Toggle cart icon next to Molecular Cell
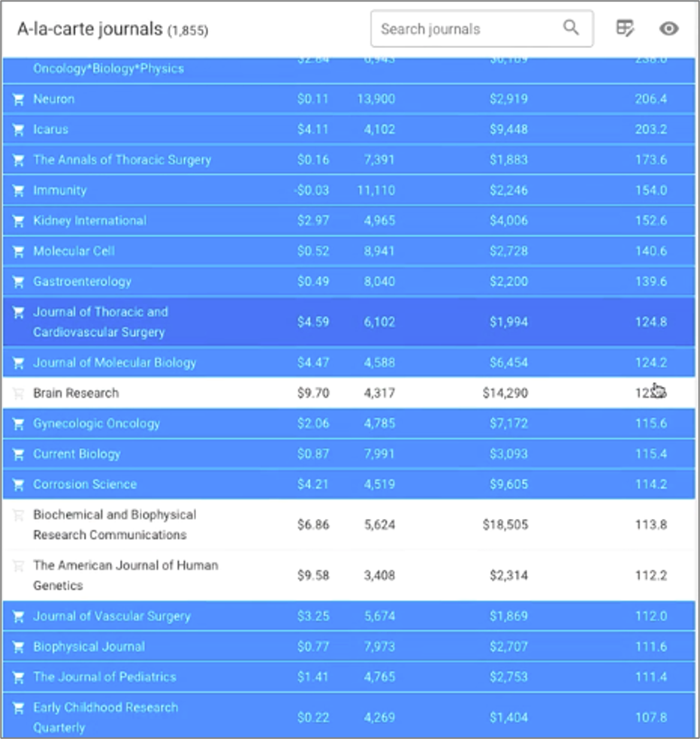The image size is (700, 739). (x=18, y=252)
